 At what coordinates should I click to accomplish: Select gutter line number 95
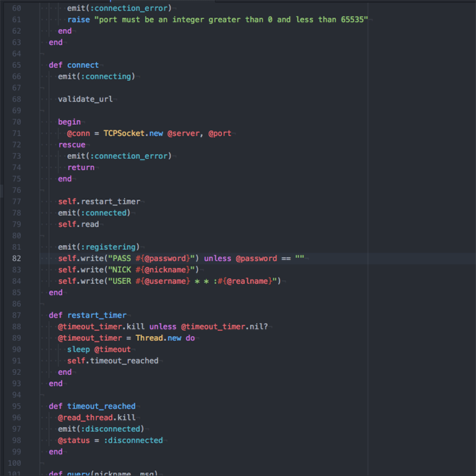pyautogui.click(x=17, y=406)
